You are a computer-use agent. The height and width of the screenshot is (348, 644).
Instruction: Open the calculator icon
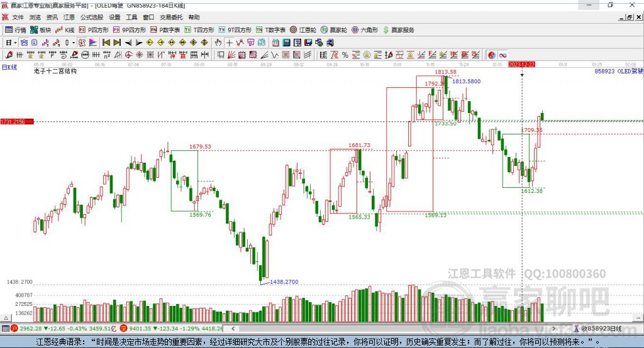point(286,43)
